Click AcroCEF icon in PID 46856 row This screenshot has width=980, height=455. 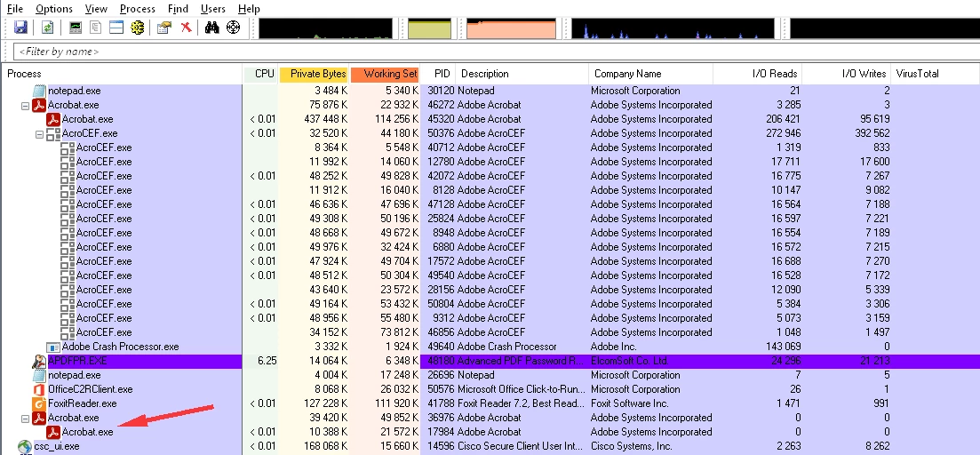[68, 331]
